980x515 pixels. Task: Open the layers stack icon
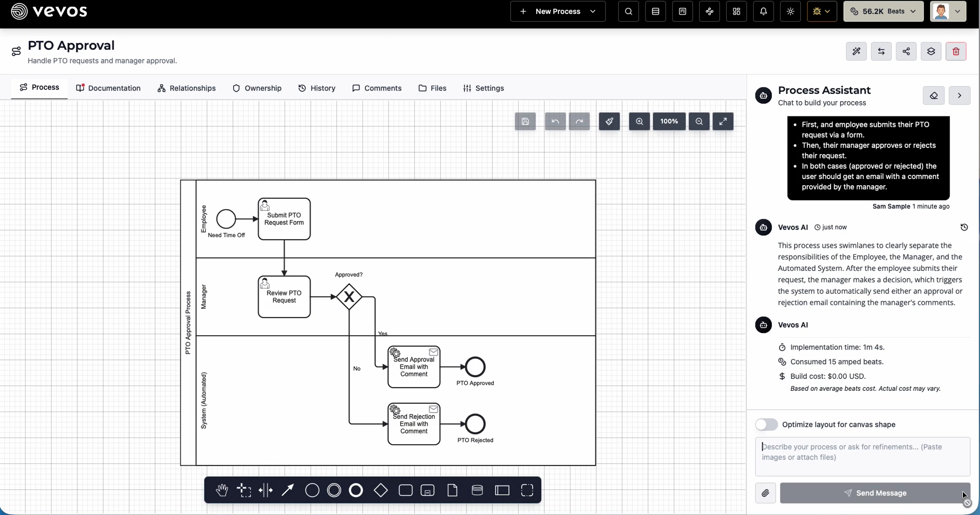tap(931, 51)
